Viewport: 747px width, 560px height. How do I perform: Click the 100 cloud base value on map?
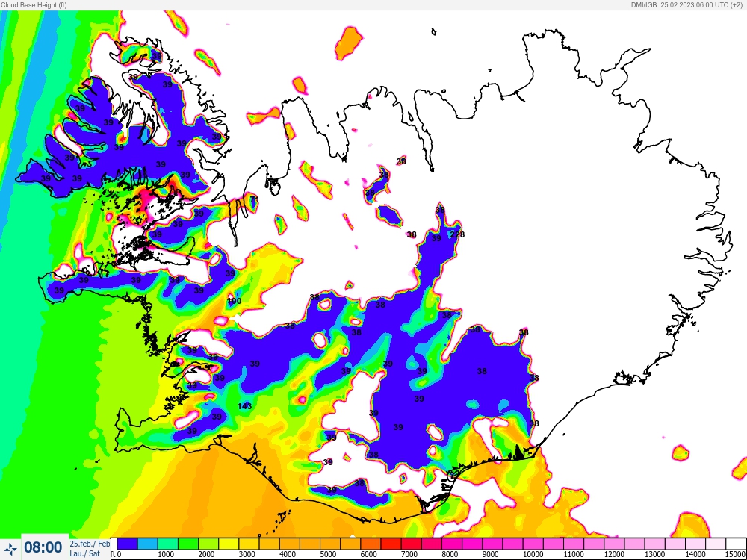[x=235, y=301]
